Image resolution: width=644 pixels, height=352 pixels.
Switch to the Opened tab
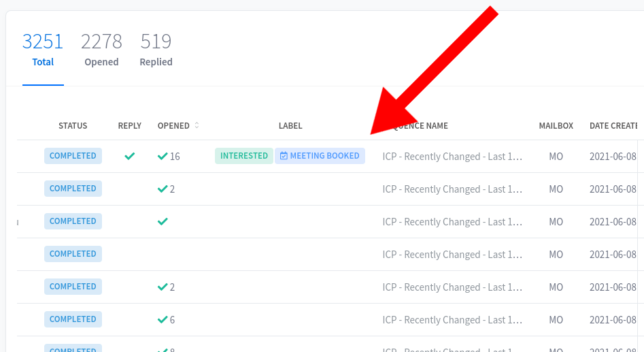click(x=101, y=50)
